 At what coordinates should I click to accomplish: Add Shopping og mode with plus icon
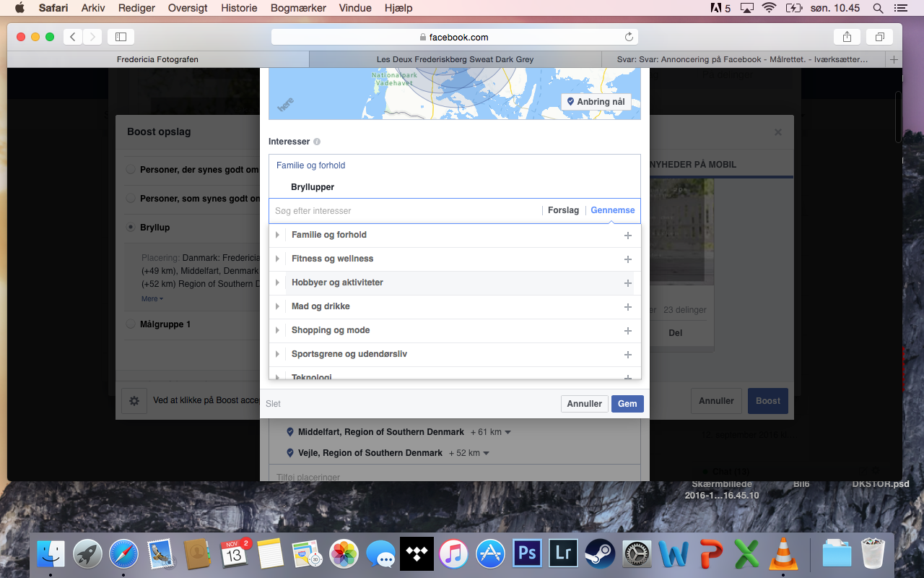628,331
